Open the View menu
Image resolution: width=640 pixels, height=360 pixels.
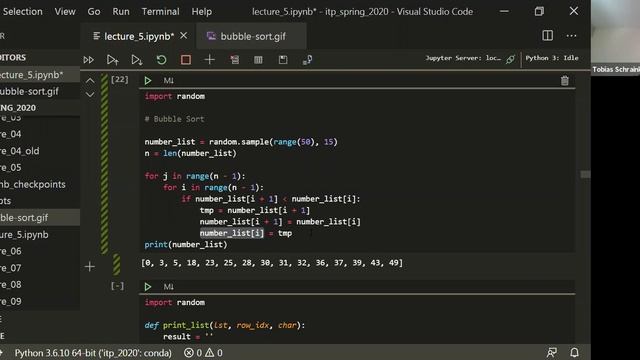point(65,11)
